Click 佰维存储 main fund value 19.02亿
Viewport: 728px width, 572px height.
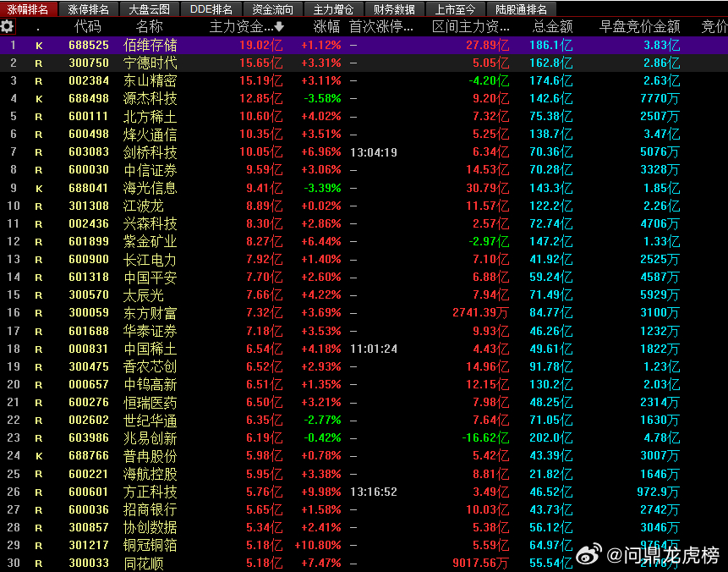(x=261, y=46)
